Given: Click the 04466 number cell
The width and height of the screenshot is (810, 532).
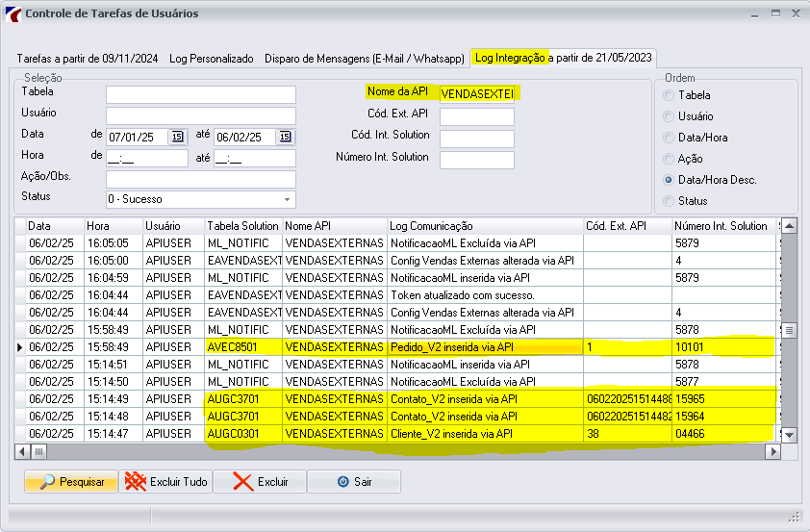Looking at the screenshot, I should (x=723, y=434).
